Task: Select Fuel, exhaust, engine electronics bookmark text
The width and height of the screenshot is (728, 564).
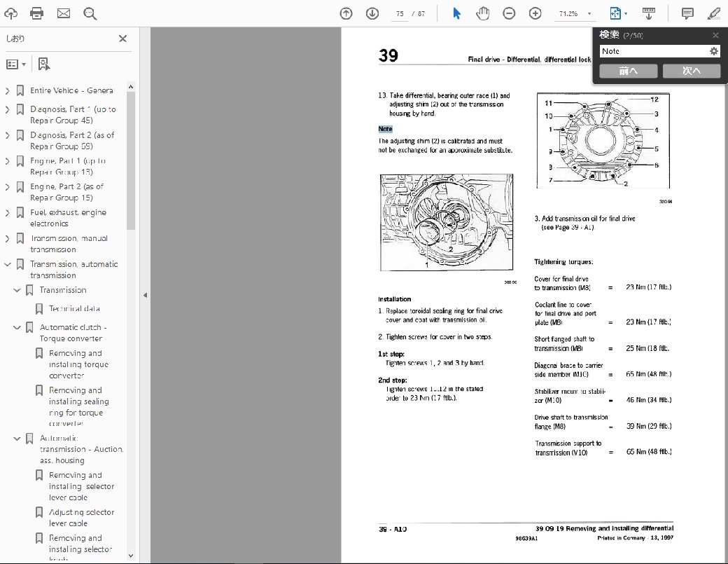Action: 69,218
